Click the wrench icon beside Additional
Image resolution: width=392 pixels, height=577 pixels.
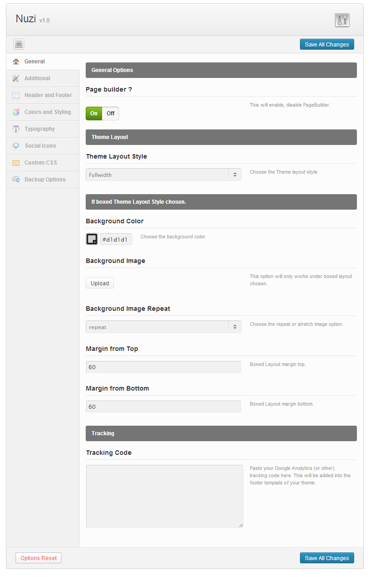[x=16, y=78]
